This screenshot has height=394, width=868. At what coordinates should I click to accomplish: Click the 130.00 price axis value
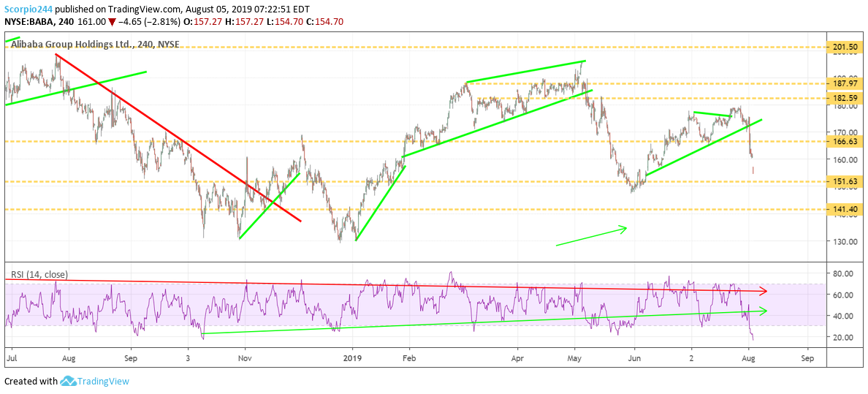[846, 242]
